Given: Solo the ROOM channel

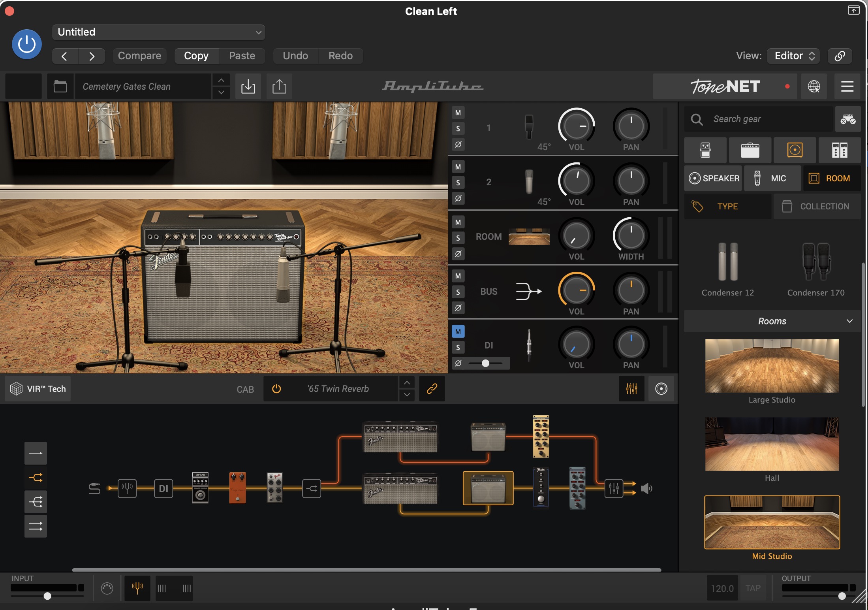Looking at the screenshot, I should pos(458,238).
